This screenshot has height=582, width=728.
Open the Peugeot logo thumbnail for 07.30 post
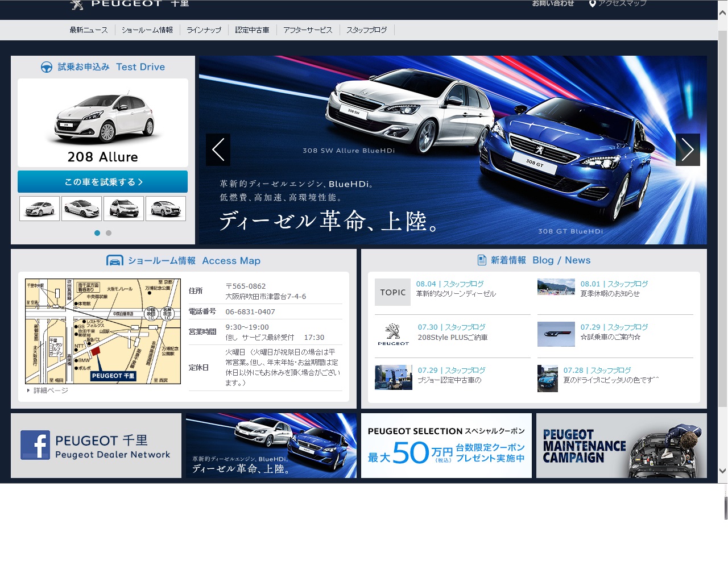(x=393, y=334)
